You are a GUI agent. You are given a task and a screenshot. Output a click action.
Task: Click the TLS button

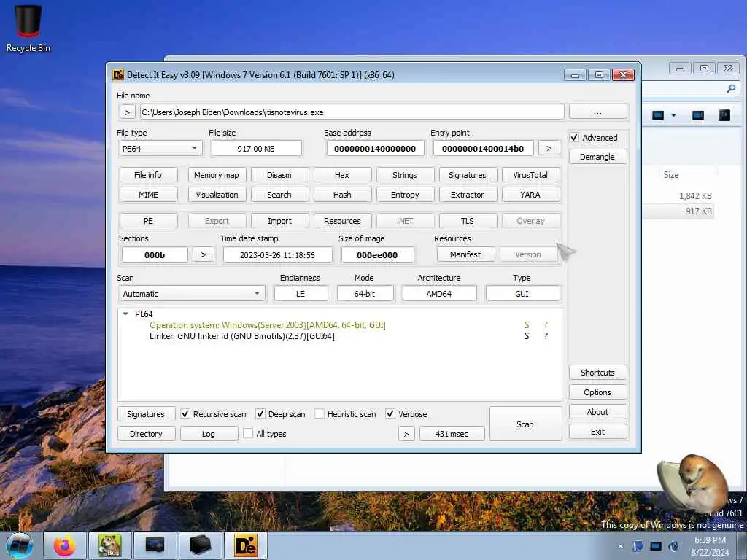click(468, 221)
